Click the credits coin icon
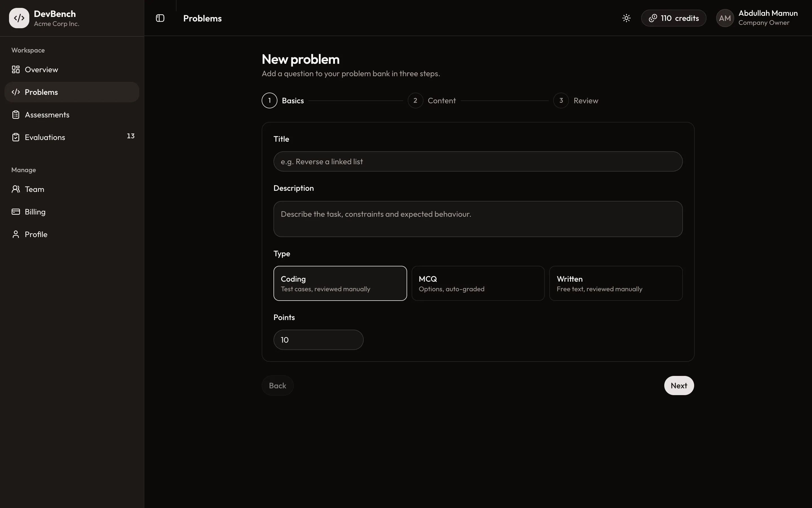This screenshot has width=812, height=508. (653, 18)
